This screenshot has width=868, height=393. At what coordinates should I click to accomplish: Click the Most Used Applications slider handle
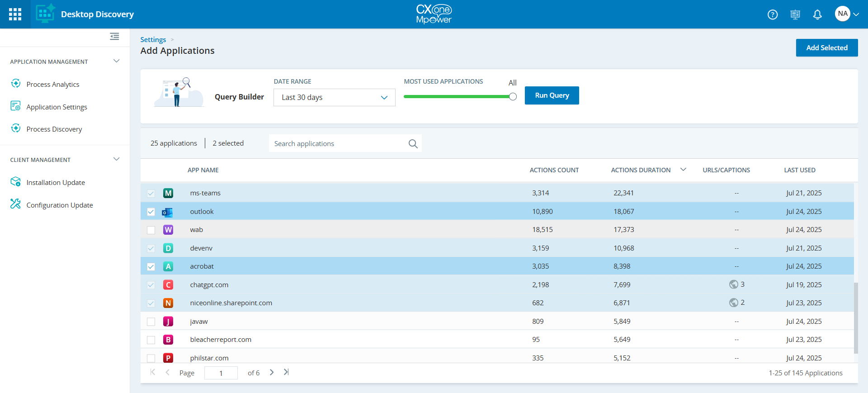513,97
